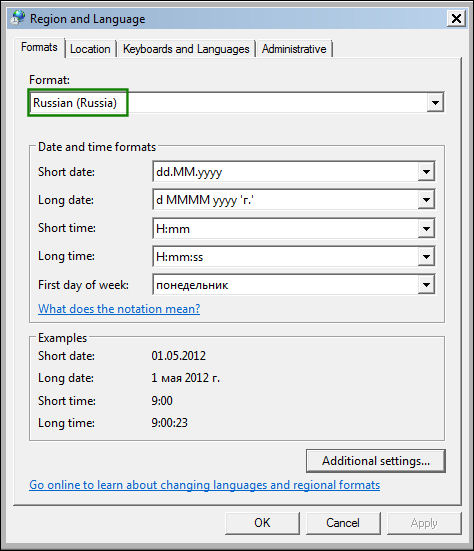Image resolution: width=474 pixels, height=551 pixels.
Task: Confirm with the OK button
Action: click(262, 523)
